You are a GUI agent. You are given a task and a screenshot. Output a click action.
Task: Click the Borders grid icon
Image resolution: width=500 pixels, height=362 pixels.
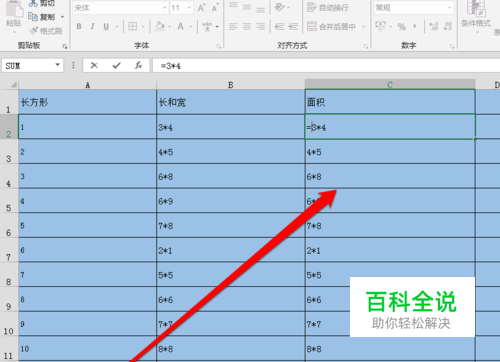(x=133, y=26)
